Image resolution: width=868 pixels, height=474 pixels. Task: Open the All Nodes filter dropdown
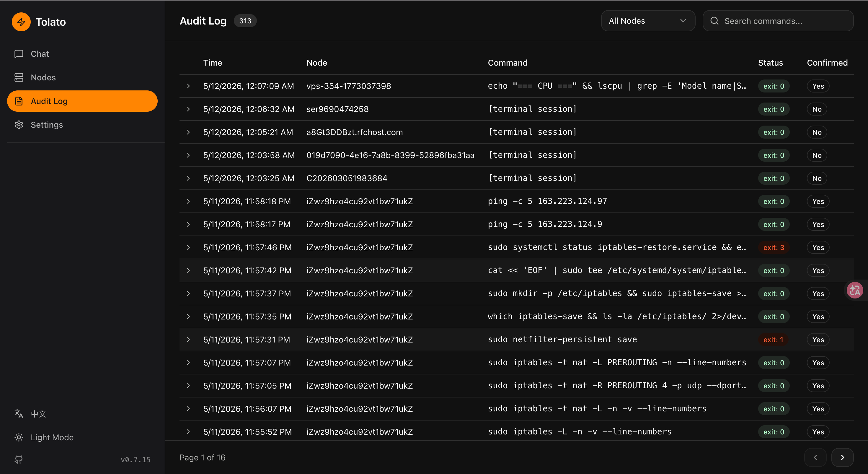pos(648,21)
